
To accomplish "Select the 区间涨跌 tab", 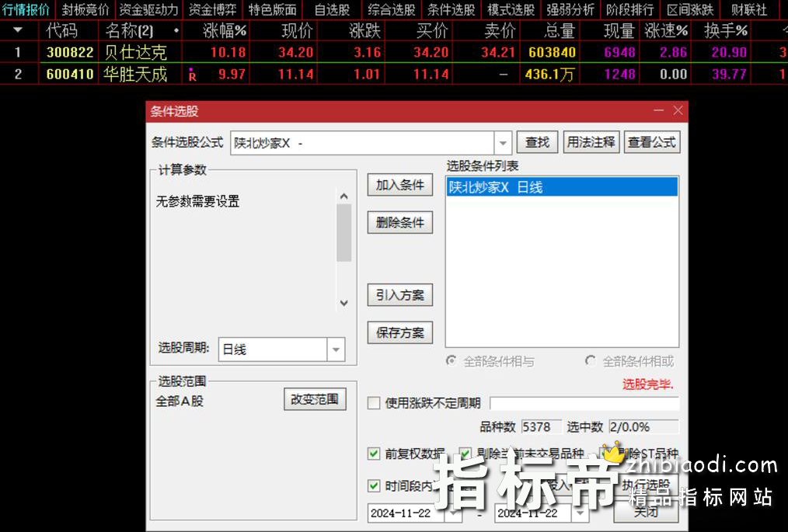I will pos(690,9).
